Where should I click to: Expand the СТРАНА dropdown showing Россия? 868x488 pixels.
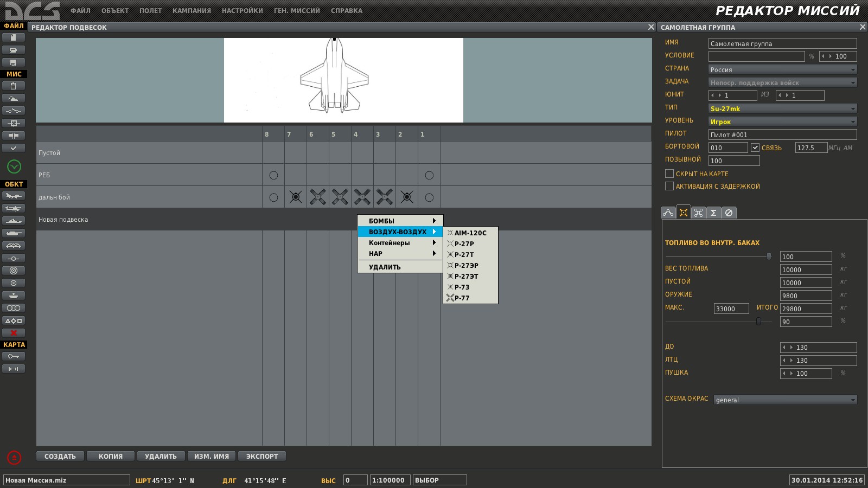[782, 69]
